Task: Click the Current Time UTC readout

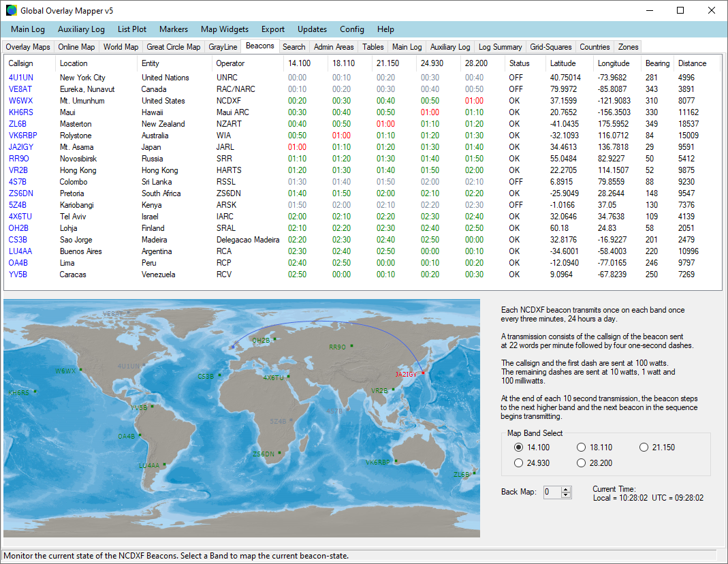Action: point(678,498)
